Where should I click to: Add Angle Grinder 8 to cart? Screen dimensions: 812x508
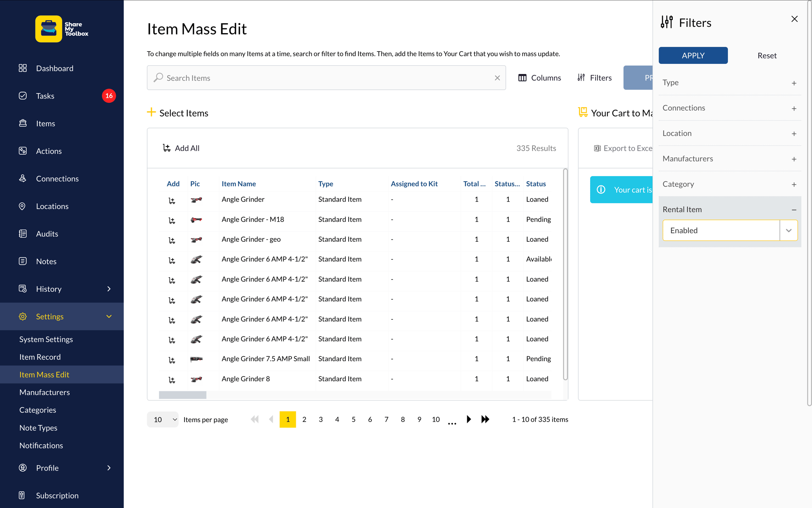pos(172,380)
